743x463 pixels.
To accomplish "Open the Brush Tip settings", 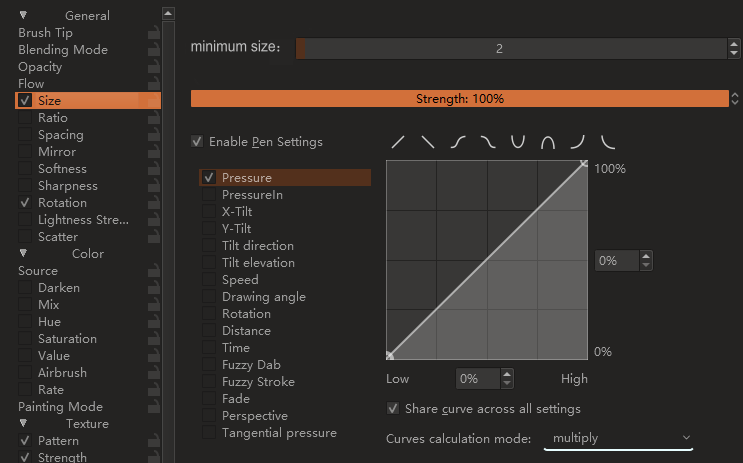I will (45, 33).
